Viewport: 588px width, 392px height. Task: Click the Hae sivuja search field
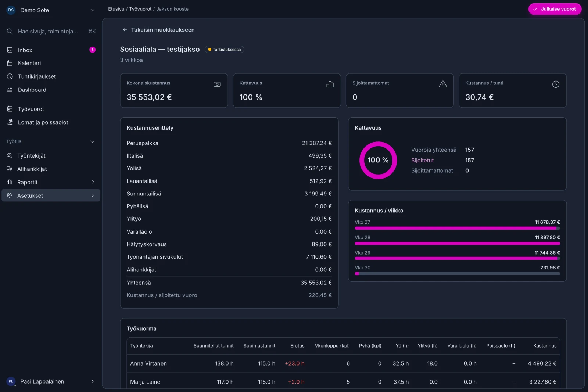coord(51,32)
